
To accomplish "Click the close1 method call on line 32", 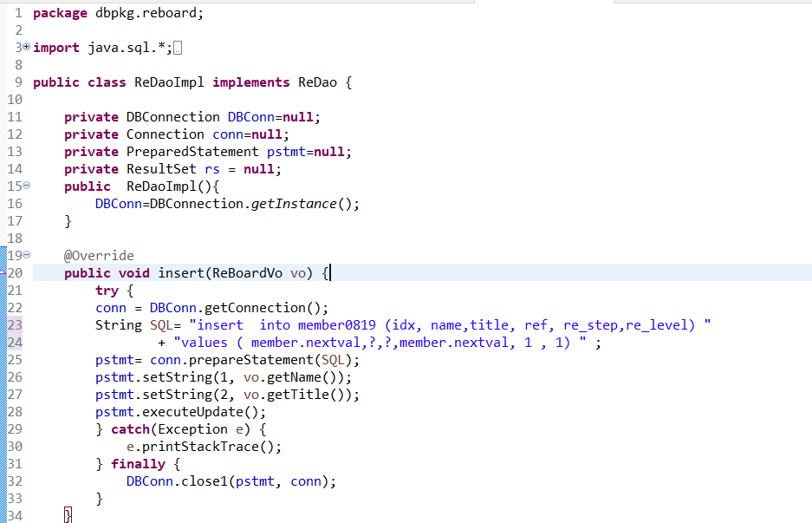I will click(205, 481).
